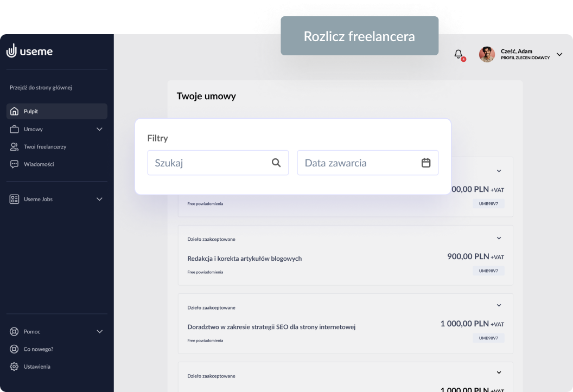Screen dimensions: 573x392
Task: Click Free powiadomienia under Doradztwo SEO contract
Action: coord(205,340)
